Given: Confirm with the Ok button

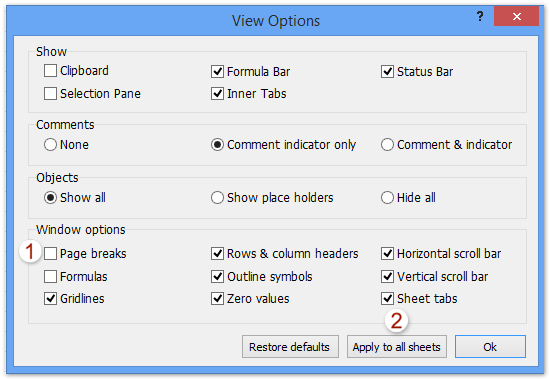Looking at the screenshot, I should [x=490, y=347].
